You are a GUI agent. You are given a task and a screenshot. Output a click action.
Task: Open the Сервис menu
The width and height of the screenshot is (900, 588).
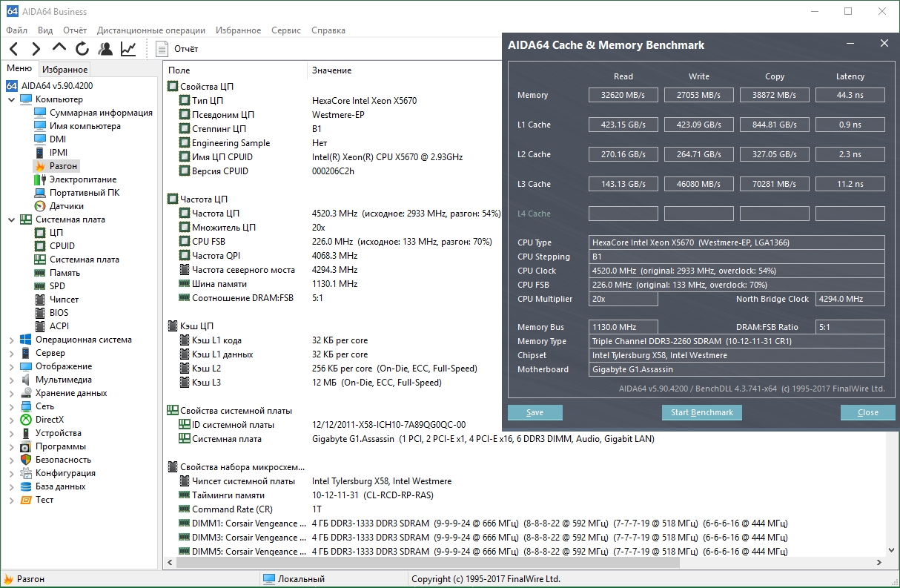click(x=286, y=30)
